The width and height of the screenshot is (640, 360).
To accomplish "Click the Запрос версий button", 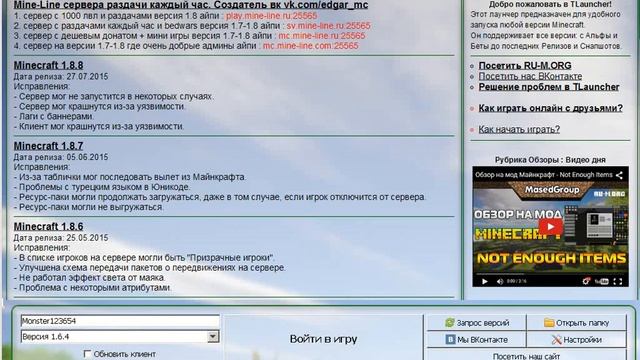I will (477, 323).
